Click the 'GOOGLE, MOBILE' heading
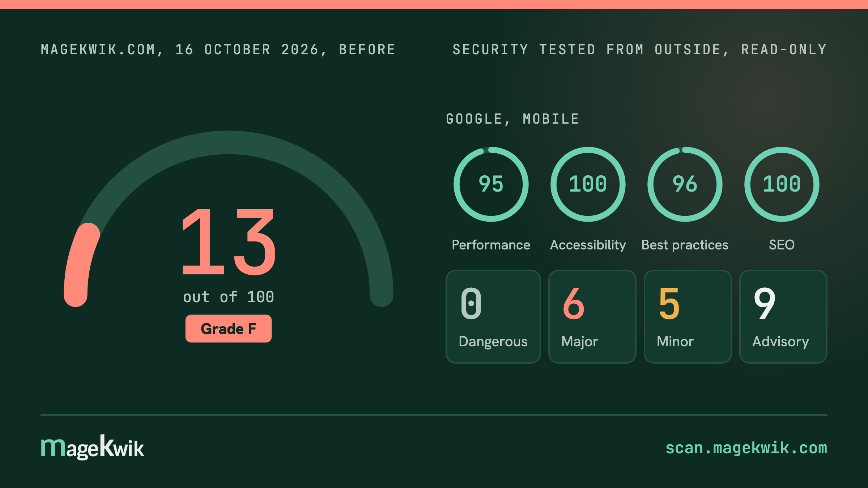 pos(512,119)
